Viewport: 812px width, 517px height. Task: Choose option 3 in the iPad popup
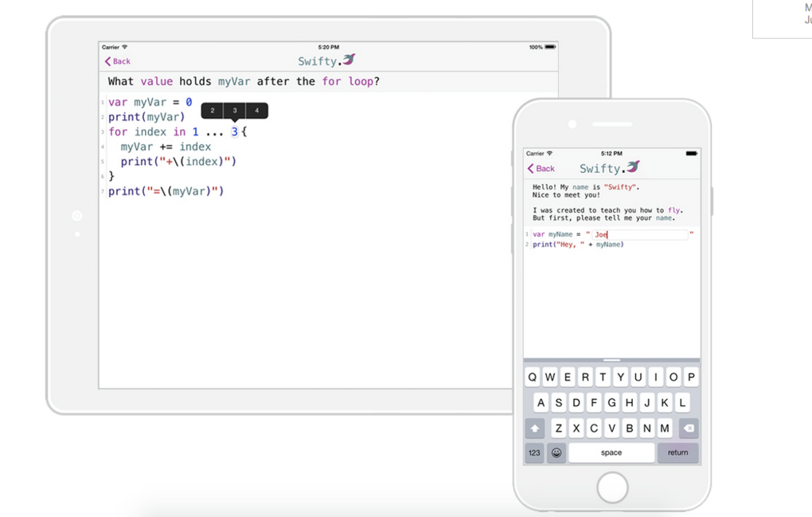click(235, 111)
